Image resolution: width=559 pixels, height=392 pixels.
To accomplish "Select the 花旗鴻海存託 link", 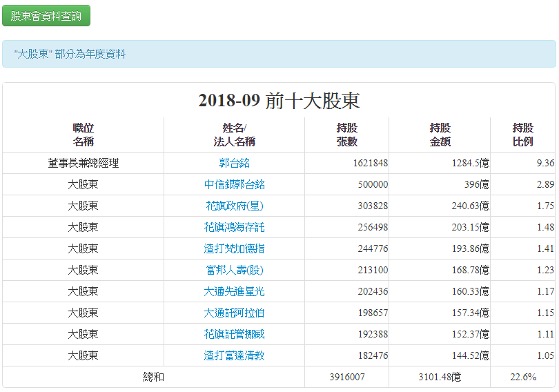I will pyautogui.click(x=235, y=227).
